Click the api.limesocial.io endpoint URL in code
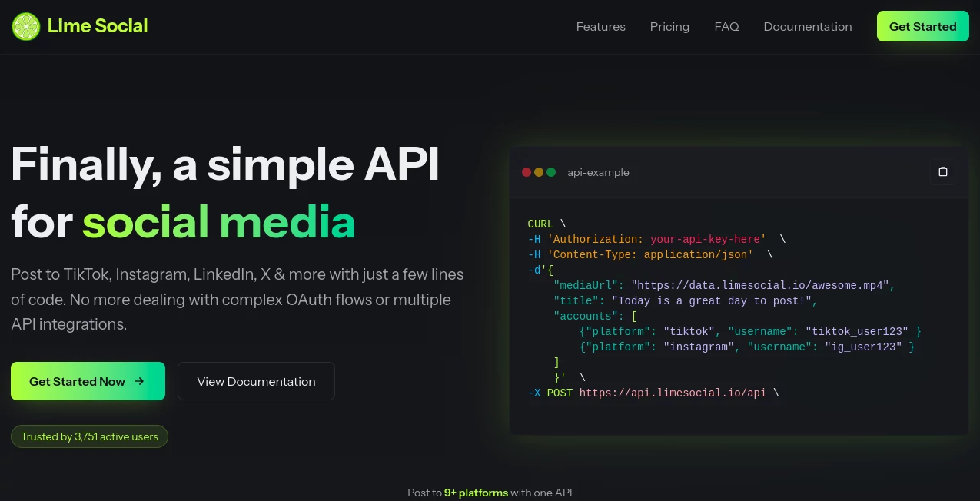Screen dimensions: 980x501 [x=672, y=393]
